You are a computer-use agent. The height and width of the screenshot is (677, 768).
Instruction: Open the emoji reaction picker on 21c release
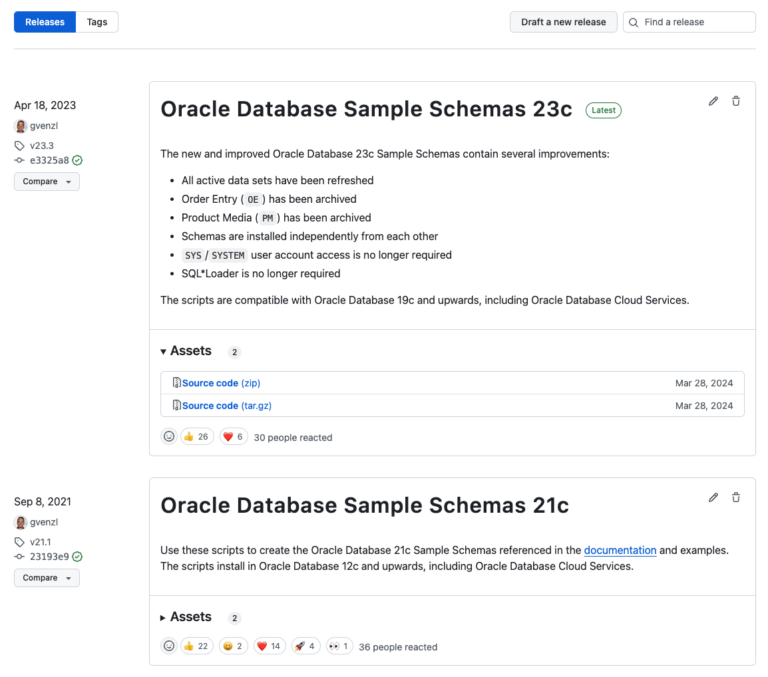point(169,646)
